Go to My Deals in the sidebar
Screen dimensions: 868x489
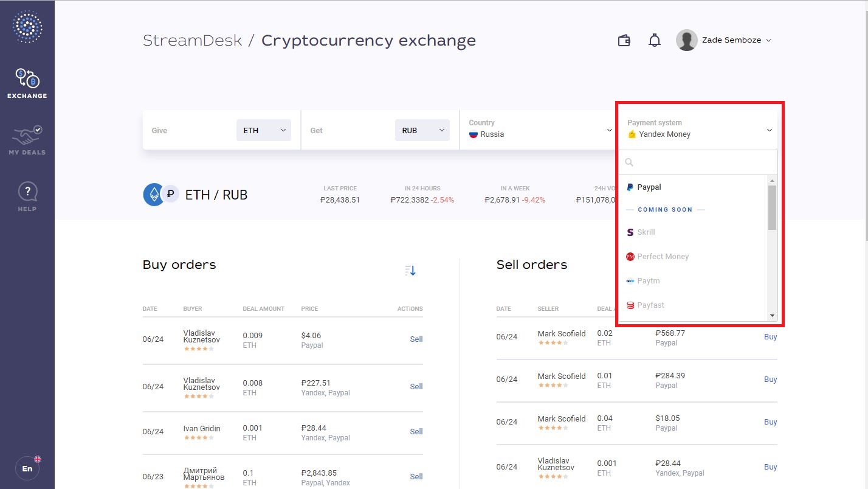[x=27, y=140]
